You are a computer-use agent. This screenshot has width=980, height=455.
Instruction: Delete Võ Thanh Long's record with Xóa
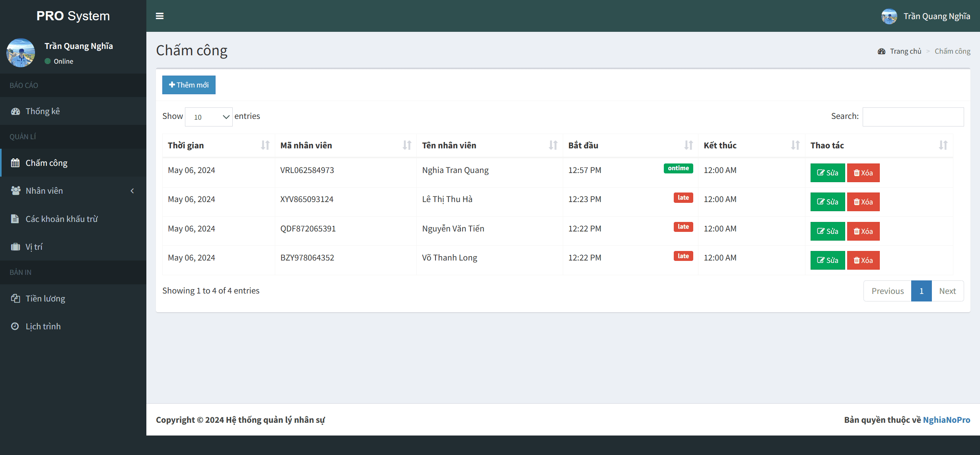(x=863, y=260)
